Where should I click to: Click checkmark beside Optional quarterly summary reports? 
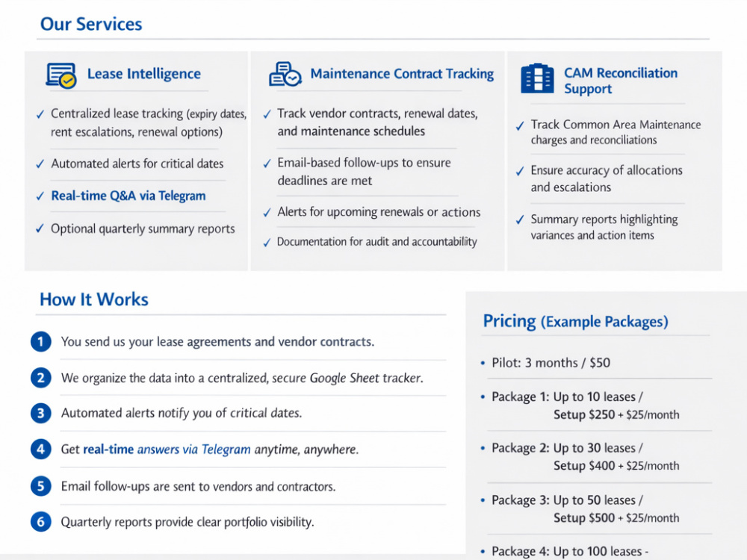(40, 228)
